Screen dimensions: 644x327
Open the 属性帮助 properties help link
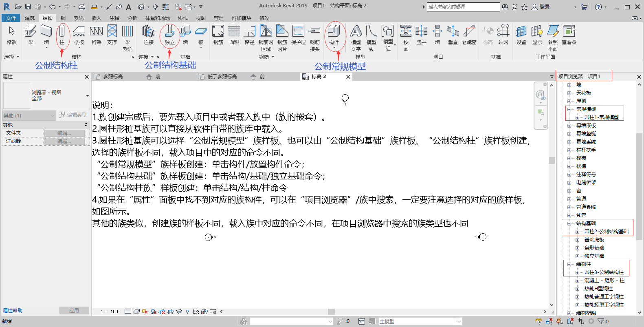point(13,311)
